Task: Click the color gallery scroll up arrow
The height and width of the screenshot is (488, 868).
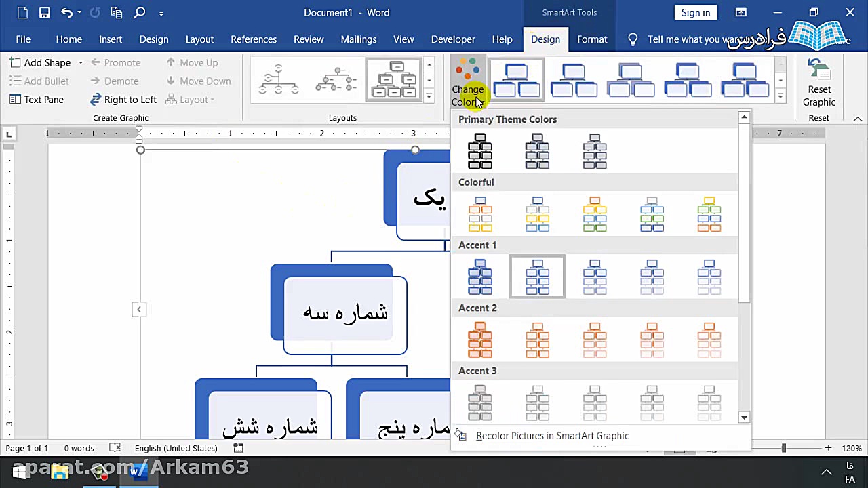Action: point(744,117)
